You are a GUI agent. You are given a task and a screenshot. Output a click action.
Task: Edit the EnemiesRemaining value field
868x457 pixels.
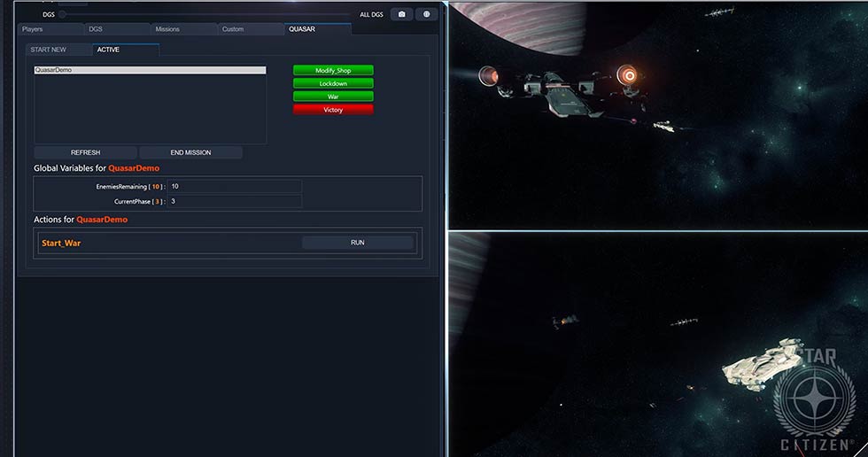(235, 187)
